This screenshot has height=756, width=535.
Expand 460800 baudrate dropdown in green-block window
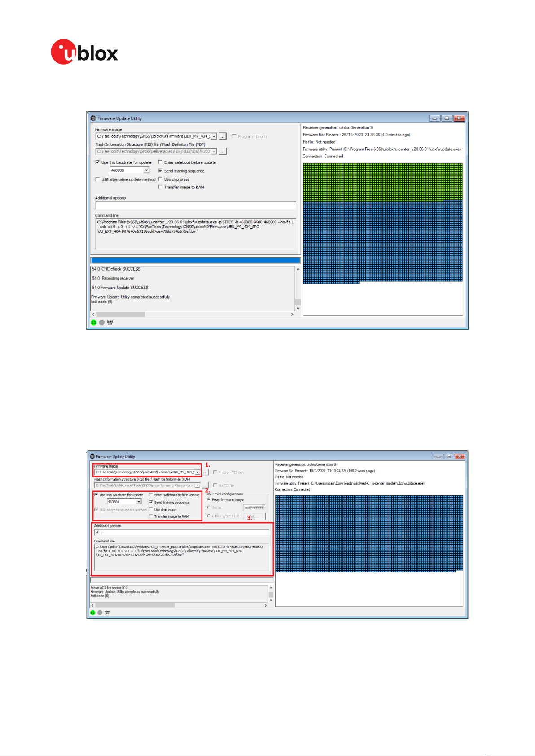tap(146, 170)
